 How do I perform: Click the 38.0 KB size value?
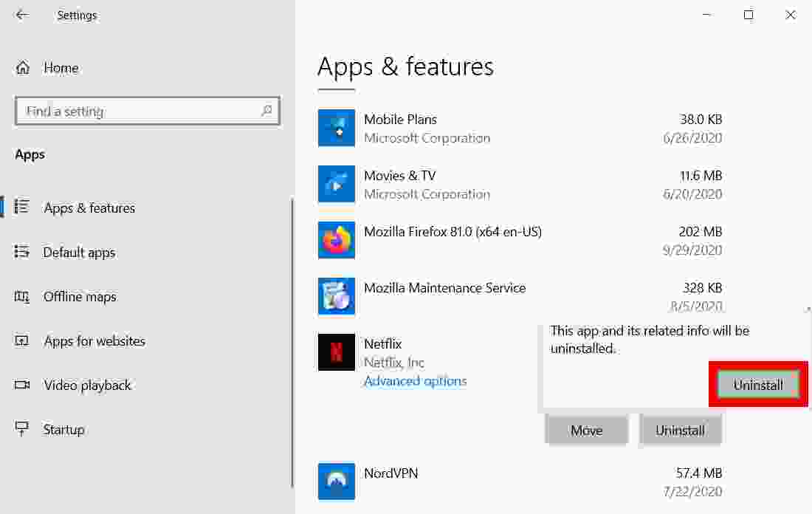point(701,119)
